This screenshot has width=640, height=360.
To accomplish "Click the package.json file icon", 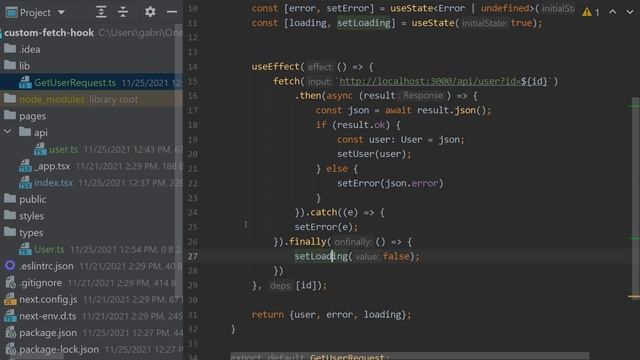I will [x=10, y=333].
